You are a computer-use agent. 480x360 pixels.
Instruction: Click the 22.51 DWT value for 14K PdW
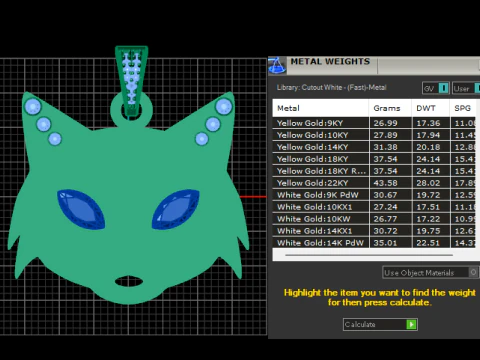pos(428,243)
